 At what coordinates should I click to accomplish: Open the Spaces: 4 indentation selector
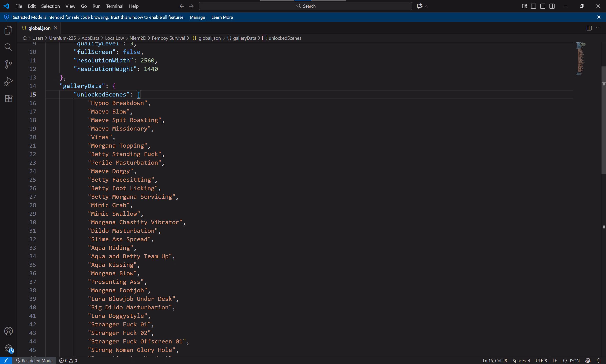tap(521, 360)
